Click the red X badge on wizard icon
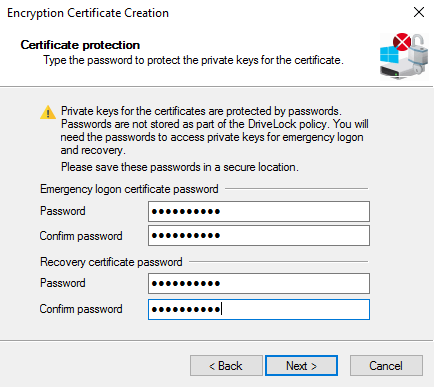This screenshot has height=387, width=434. coord(402,42)
